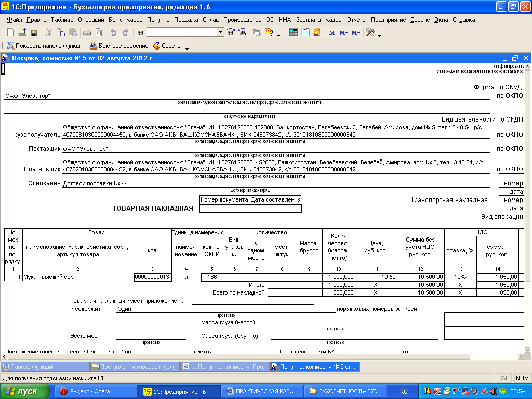Expand arrow next to the tools icon
Image resolution: width=532 pixels, height=399 pixels.
[x=379, y=35]
